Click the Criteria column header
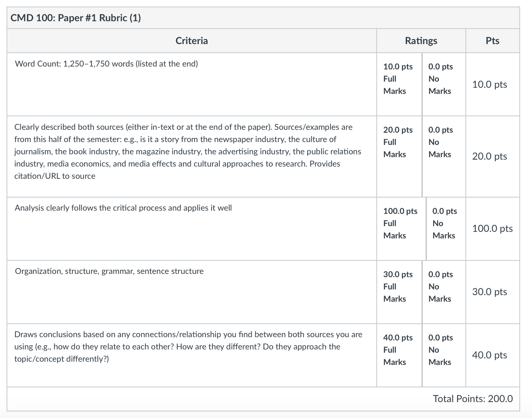532x418 pixels. (192, 40)
